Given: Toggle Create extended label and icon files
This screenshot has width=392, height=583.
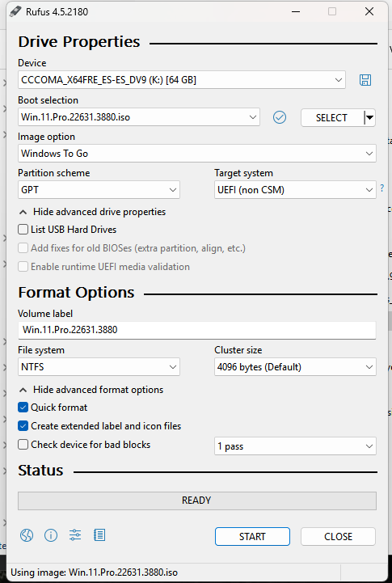Looking at the screenshot, I should [23, 425].
